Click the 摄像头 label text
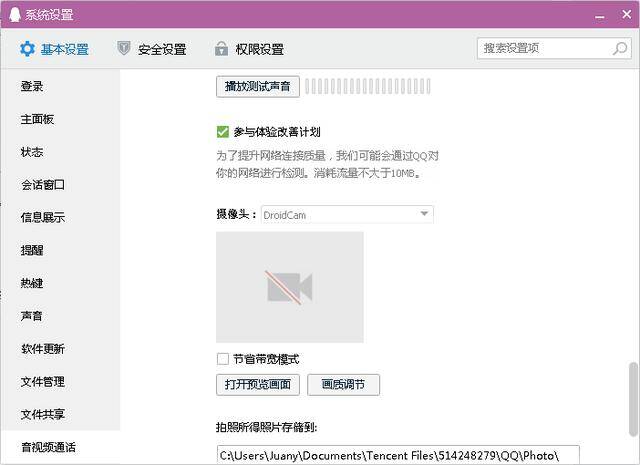The height and width of the screenshot is (465, 640). tap(236, 214)
